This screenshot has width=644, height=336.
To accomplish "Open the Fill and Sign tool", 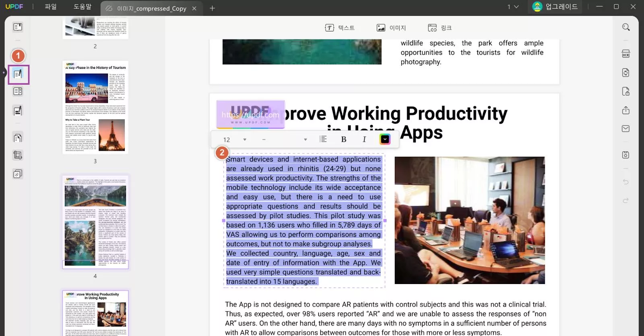I will [18, 111].
